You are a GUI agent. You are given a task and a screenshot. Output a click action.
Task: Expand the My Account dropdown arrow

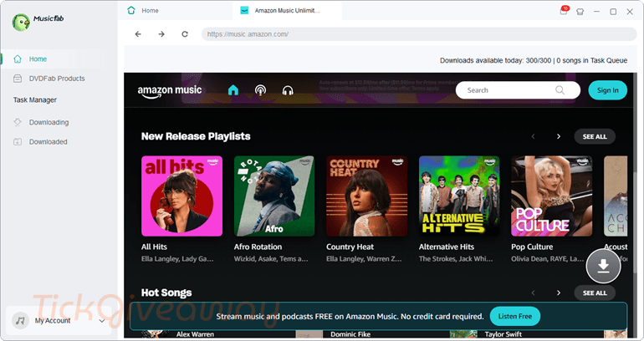[x=102, y=321]
